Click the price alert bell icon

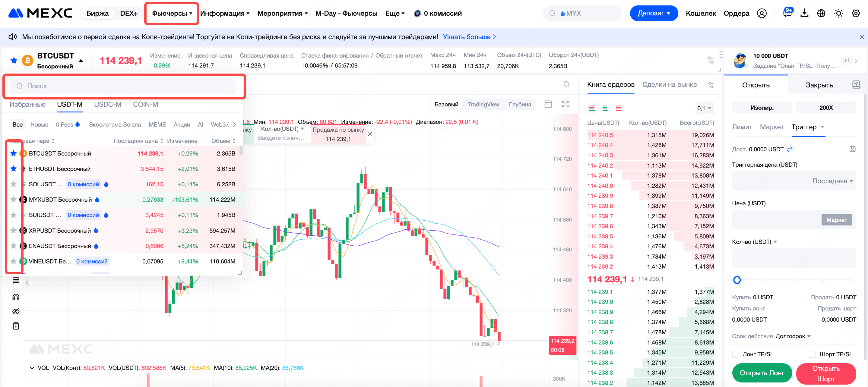[566, 84]
